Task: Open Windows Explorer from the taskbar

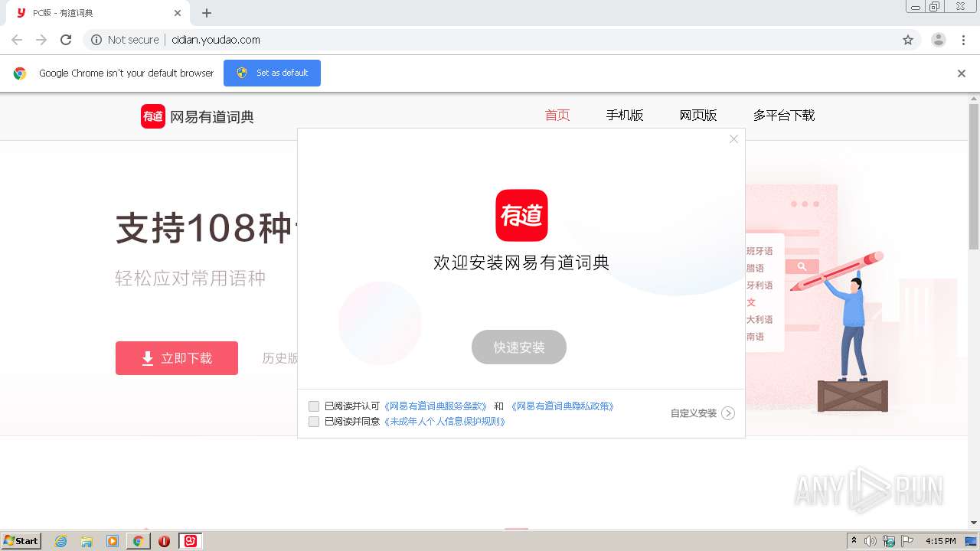Action: coord(87,541)
